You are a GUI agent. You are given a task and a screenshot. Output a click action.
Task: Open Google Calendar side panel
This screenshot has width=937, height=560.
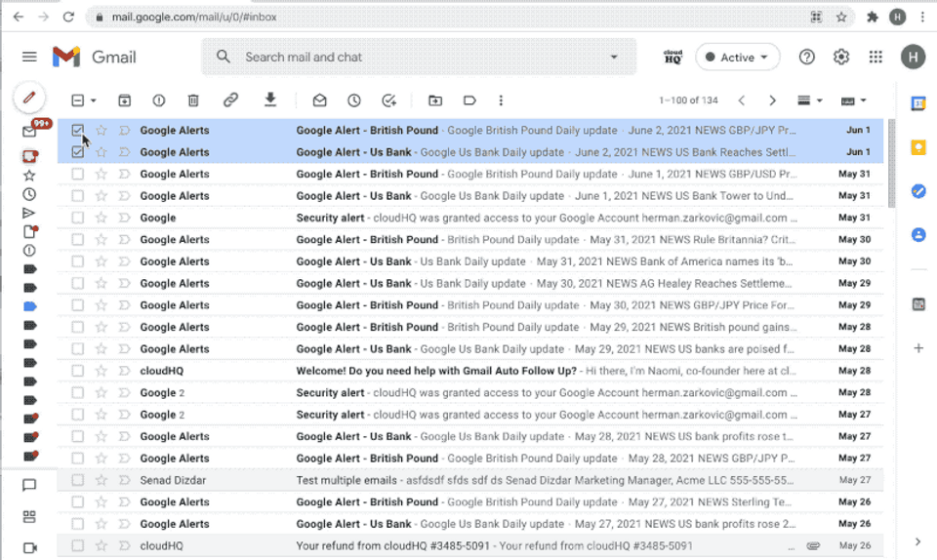point(918,103)
